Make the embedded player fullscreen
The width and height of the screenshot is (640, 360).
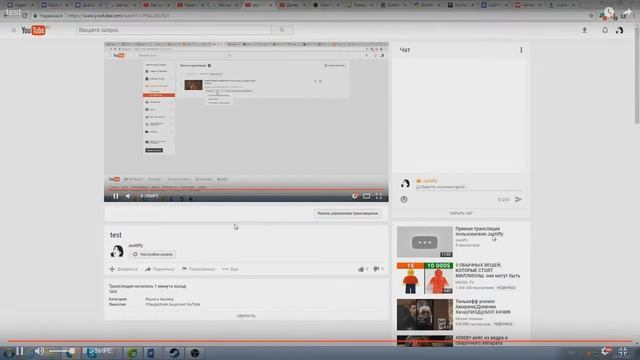(379, 196)
